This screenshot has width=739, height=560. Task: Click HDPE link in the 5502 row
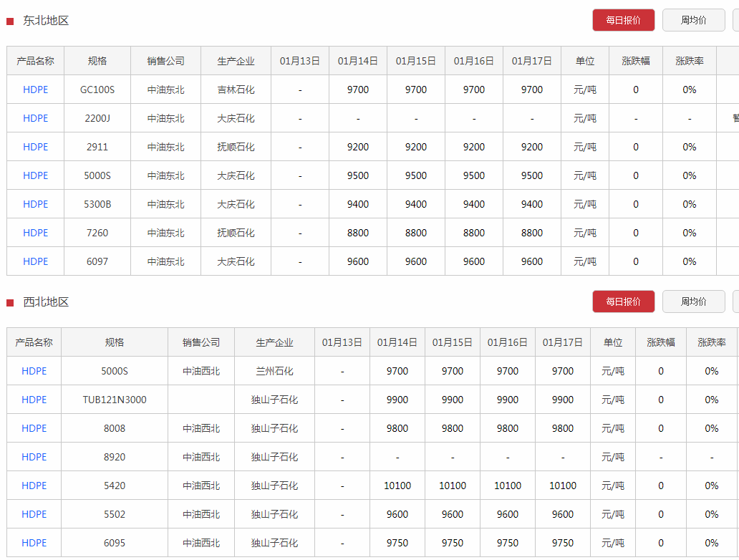coord(34,514)
